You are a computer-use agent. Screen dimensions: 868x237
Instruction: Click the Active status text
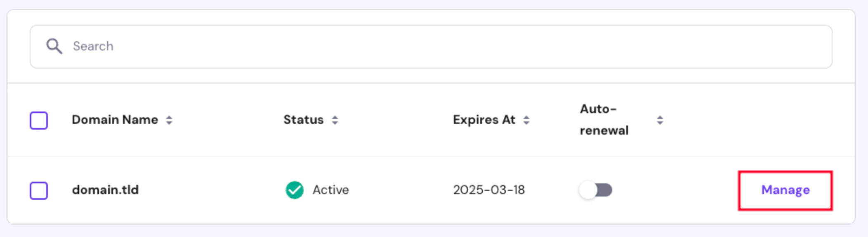[x=330, y=190]
